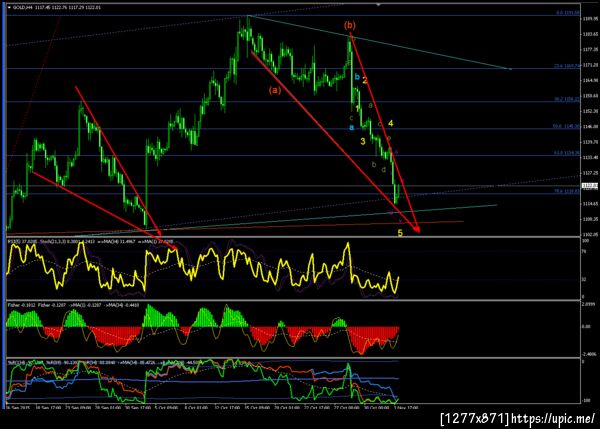Click the GOLD,H4 chart title text
600x429 pixels.
coord(23,7)
